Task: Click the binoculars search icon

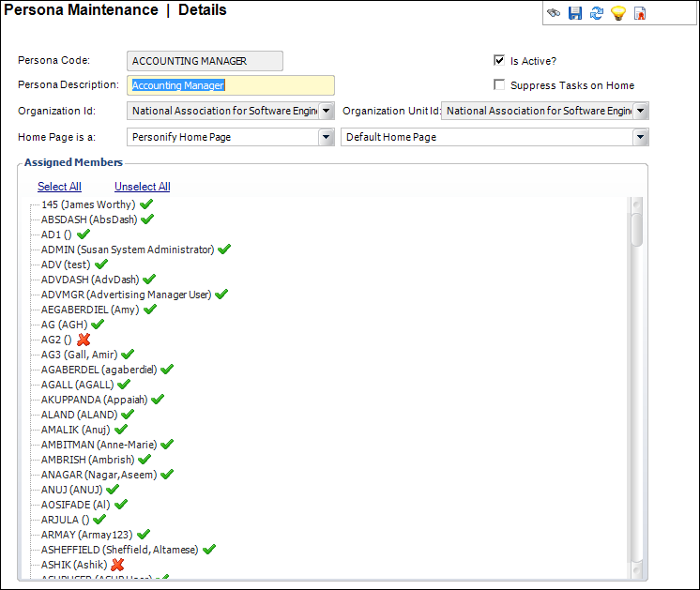Action: [555, 13]
